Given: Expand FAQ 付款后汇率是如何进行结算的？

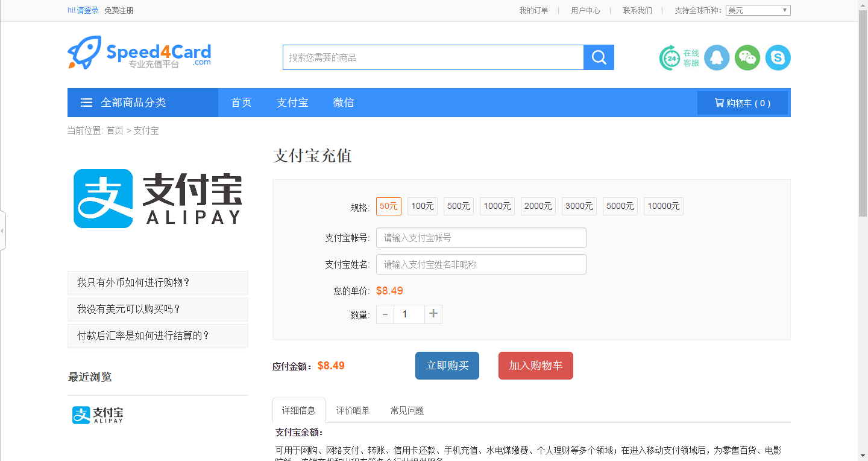Looking at the screenshot, I should [158, 335].
